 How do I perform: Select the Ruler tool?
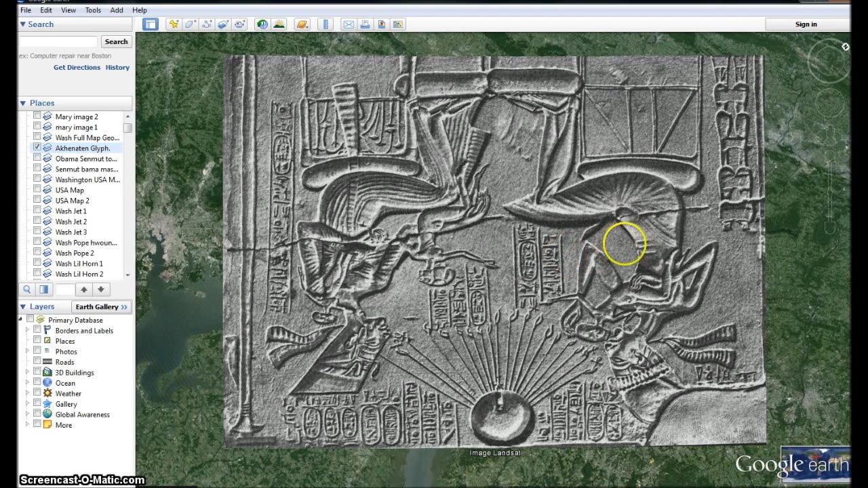(x=325, y=24)
